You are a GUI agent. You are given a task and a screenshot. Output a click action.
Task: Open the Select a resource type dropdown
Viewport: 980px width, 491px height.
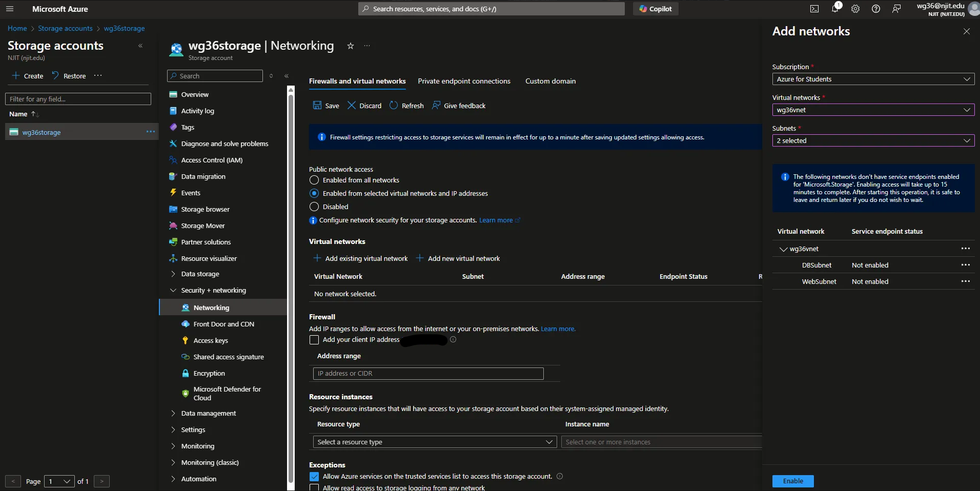pos(434,442)
